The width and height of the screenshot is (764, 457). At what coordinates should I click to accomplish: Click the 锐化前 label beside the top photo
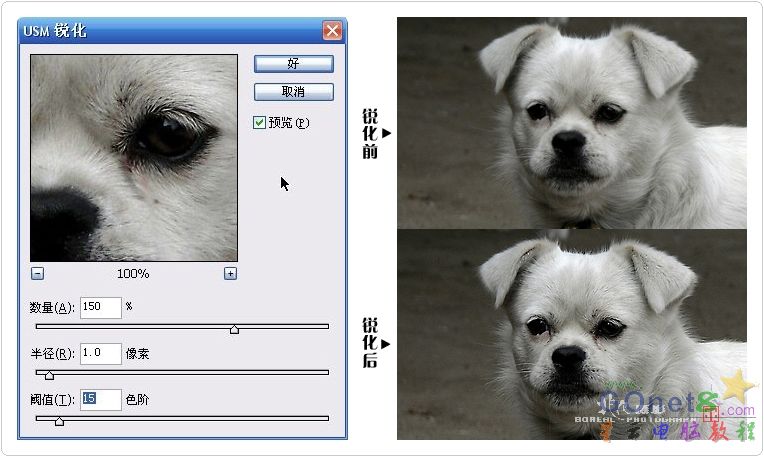(370, 134)
